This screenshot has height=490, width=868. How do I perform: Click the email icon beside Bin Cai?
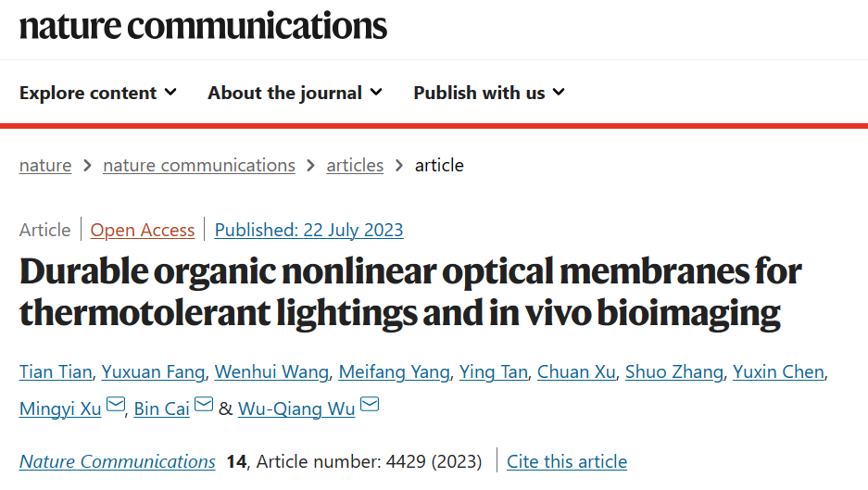coord(204,405)
